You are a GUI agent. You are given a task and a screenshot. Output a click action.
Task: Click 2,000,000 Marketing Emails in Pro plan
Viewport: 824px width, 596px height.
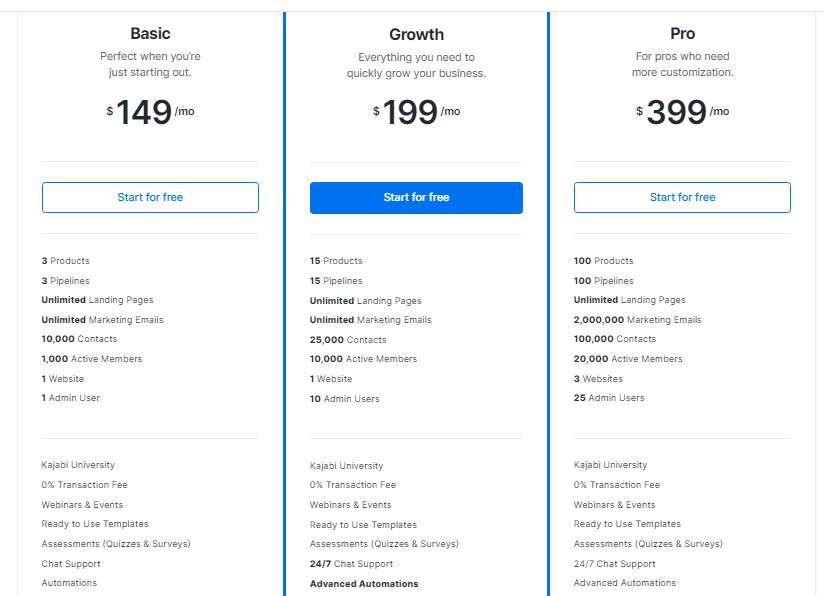[x=637, y=320]
